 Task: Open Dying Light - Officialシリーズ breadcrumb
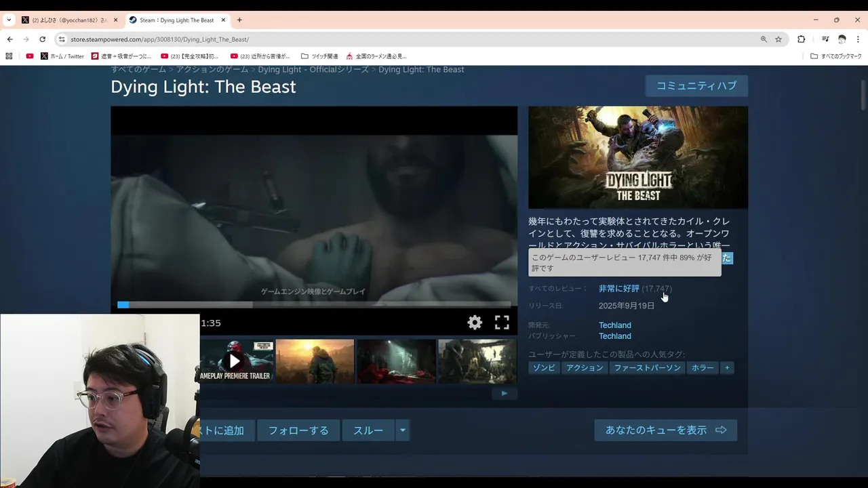point(313,70)
